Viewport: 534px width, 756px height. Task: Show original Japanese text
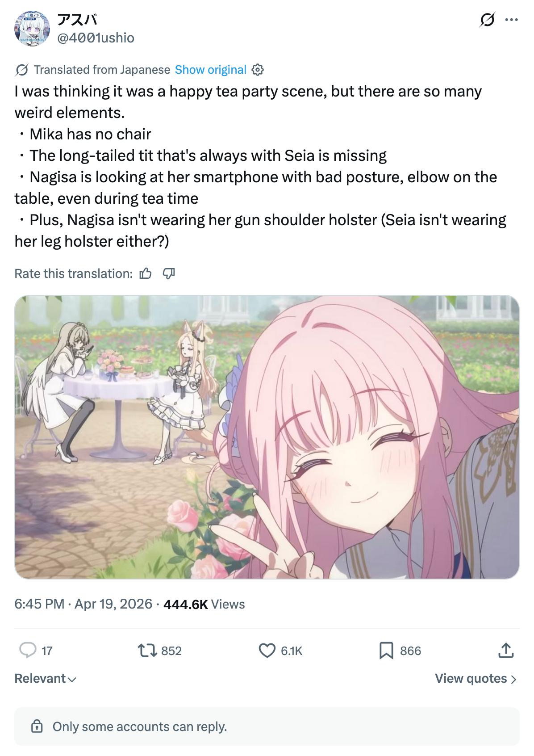click(x=210, y=70)
